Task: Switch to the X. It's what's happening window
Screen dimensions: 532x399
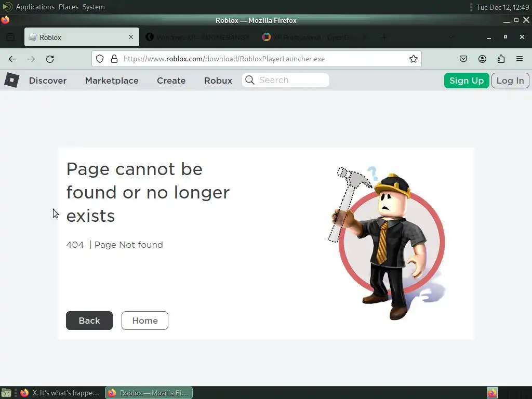Action: coord(59,393)
